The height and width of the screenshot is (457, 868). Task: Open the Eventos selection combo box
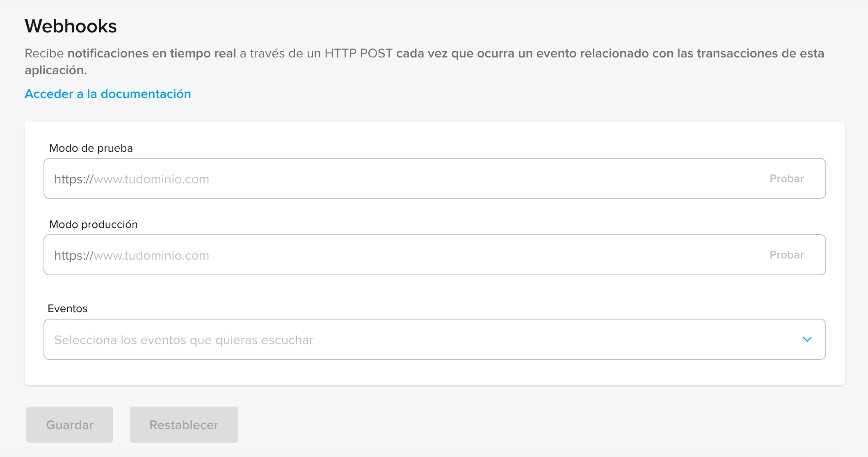[x=434, y=339]
